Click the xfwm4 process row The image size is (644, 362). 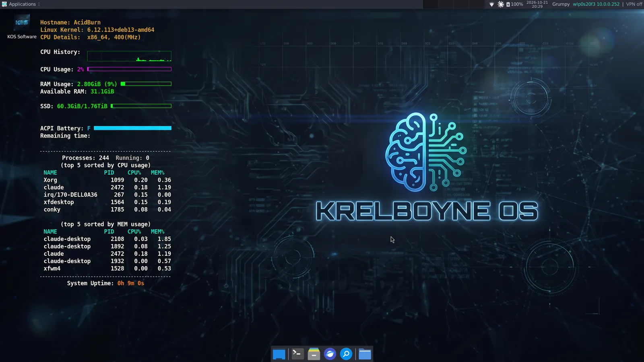(107, 268)
